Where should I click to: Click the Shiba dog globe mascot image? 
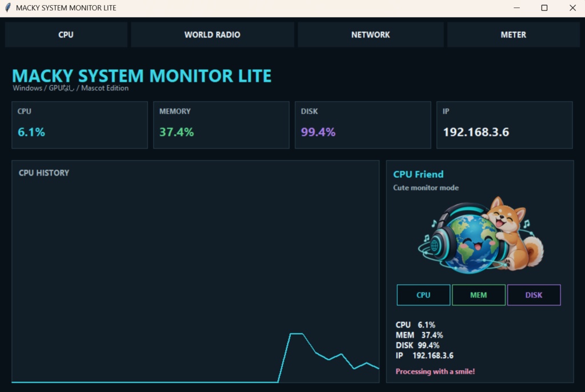(480, 235)
